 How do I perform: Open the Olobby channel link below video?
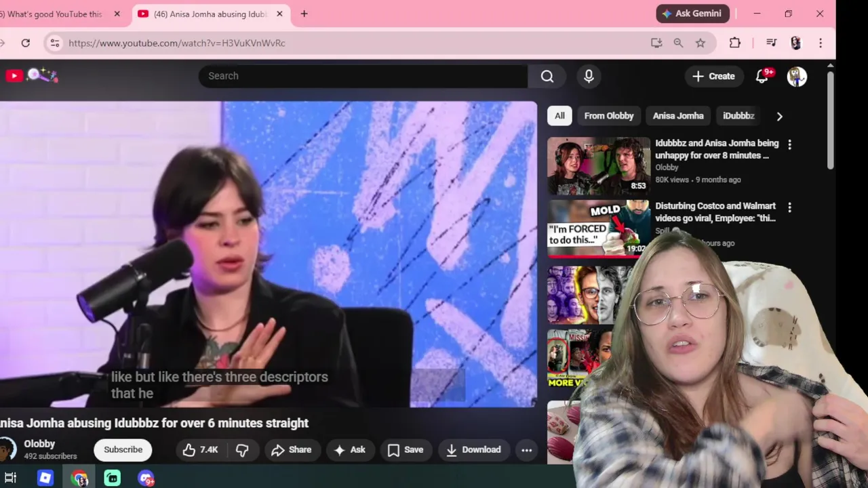(x=39, y=444)
